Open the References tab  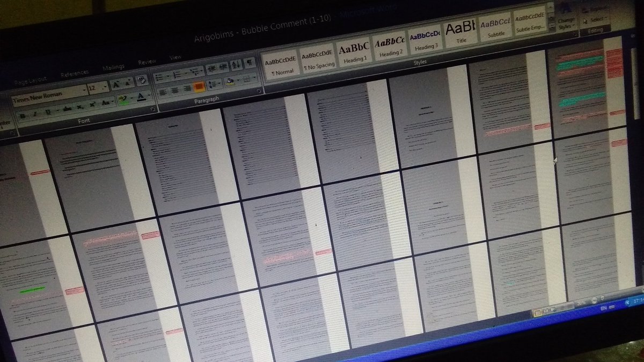click(75, 74)
